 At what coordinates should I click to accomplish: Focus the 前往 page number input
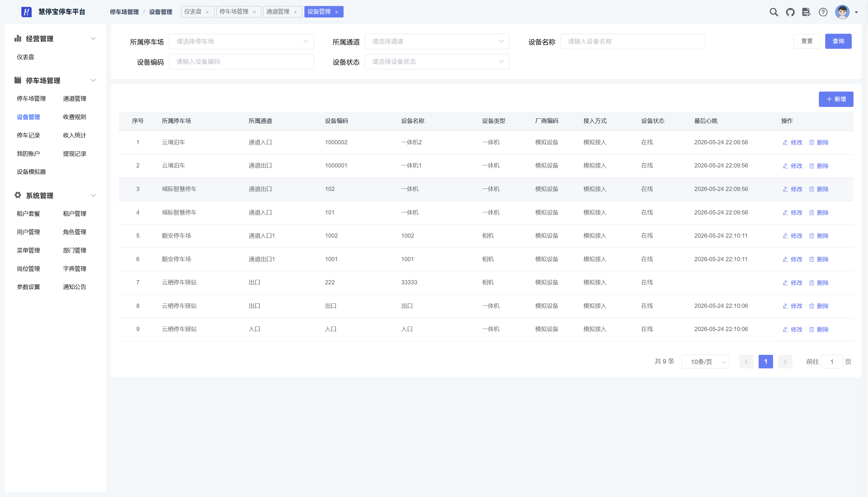(832, 361)
